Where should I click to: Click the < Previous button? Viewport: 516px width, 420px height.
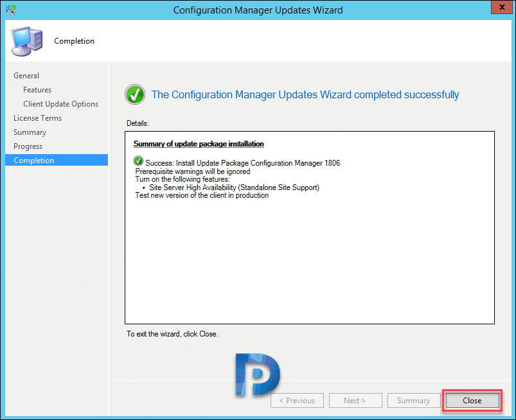click(297, 400)
